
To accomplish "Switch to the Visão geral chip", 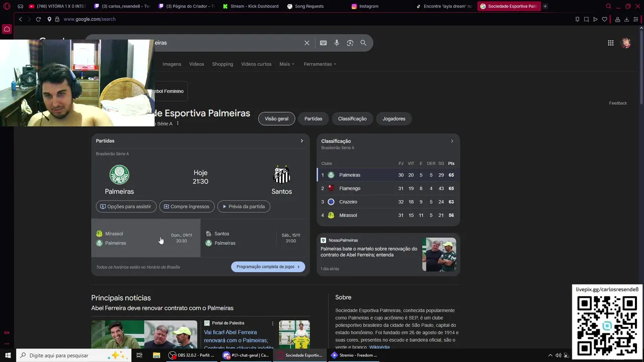I will point(277,119).
